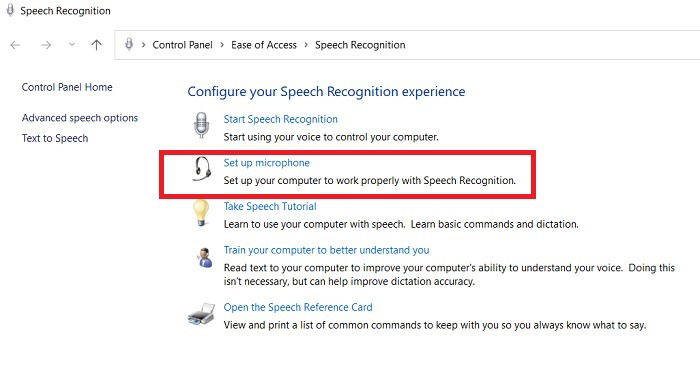Open the Start Speech Recognition link

coord(280,119)
